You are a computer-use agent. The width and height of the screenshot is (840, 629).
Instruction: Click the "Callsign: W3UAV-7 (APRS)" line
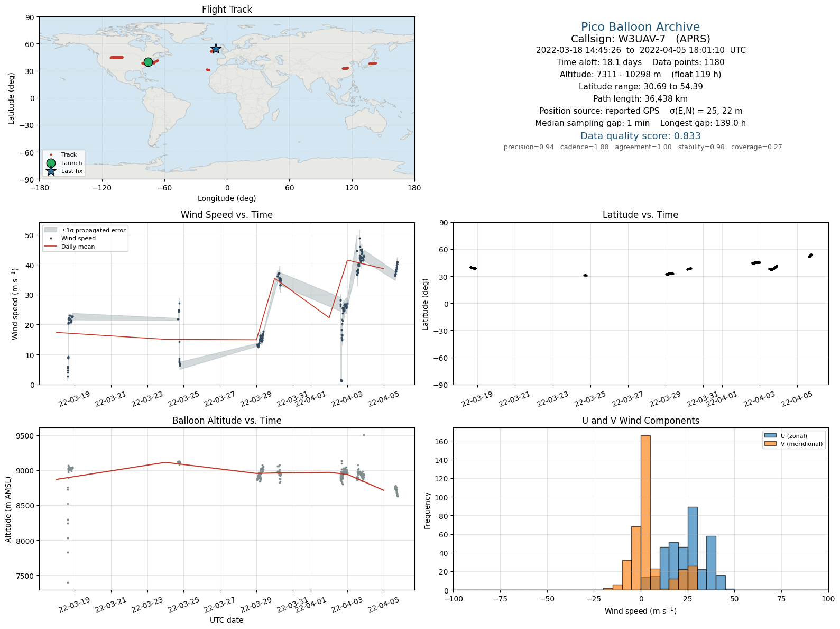pos(640,39)
